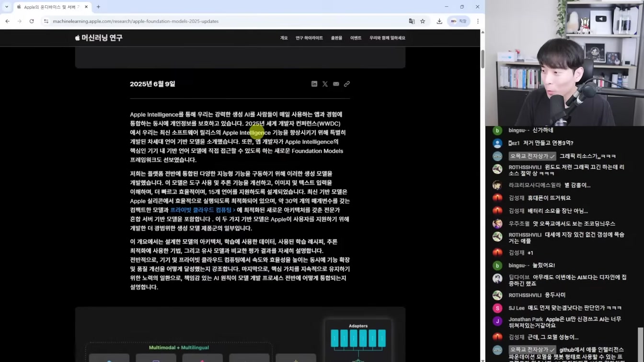Open the 이벤트 nav item
Screen dimensions: 644x362
(x=356, y=38)
